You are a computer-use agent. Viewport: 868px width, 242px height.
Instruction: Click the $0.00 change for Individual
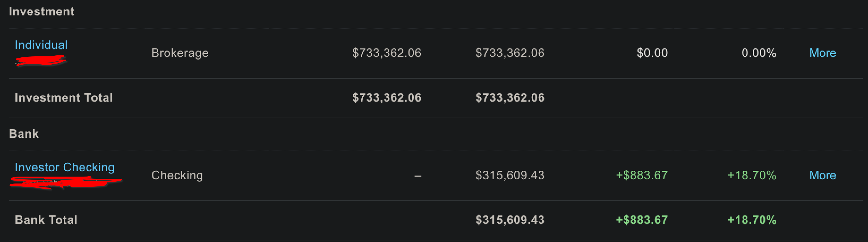point(652,53)
